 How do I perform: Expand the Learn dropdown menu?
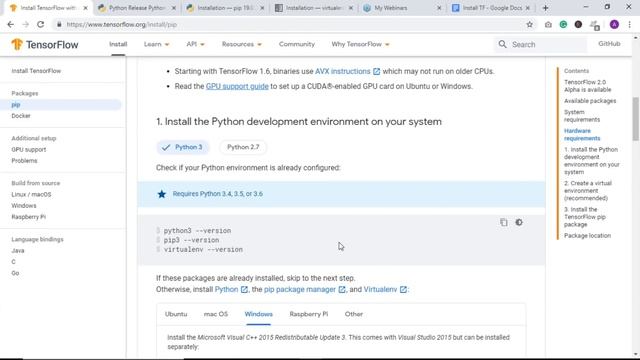point(156,44)
